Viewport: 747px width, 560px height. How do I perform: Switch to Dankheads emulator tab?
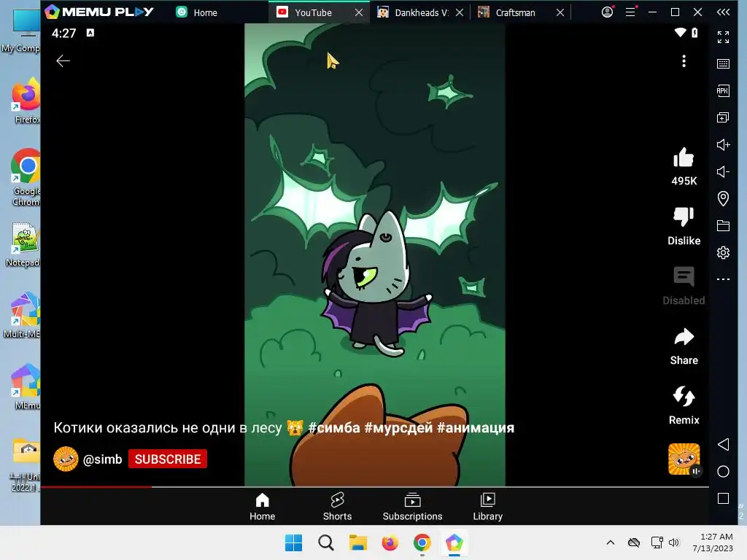[413, 12]
